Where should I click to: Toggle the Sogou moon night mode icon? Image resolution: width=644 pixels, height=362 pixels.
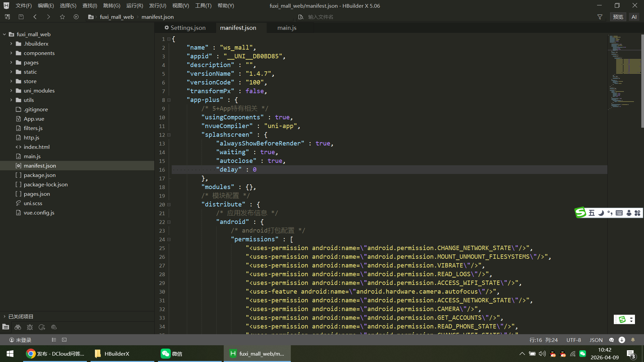[601, 213]
